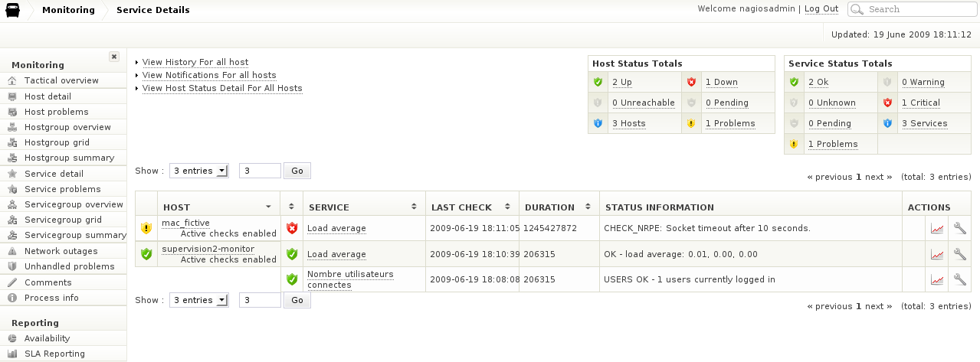Click the yellow warning icon beside mac_fictive
This screenshot has height=362, width=980.
(x=146, y=228)
